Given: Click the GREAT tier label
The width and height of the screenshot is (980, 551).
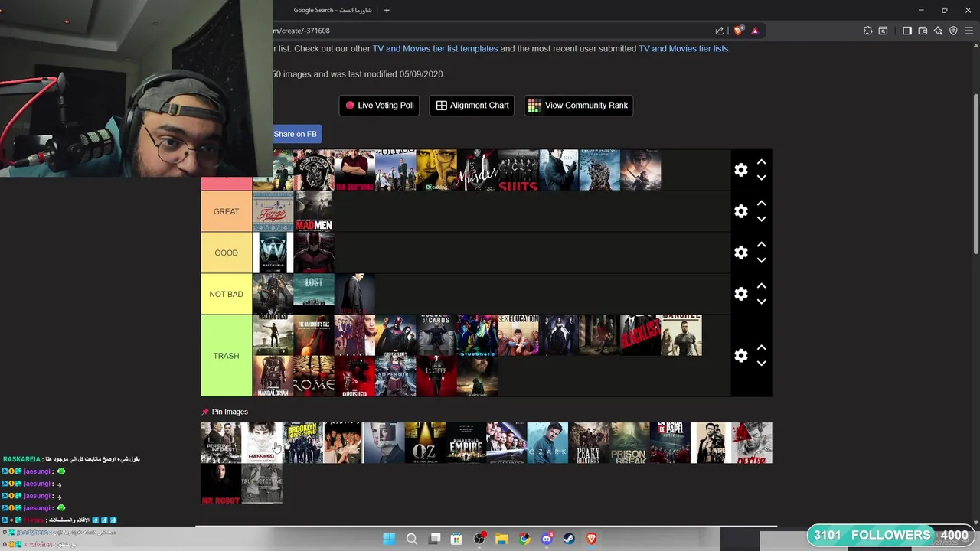Looking at the screenshot, I should point(226,211).
